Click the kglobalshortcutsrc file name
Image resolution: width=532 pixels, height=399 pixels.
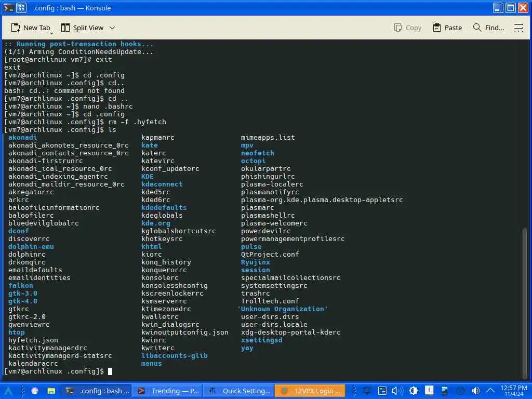(178, 231)
